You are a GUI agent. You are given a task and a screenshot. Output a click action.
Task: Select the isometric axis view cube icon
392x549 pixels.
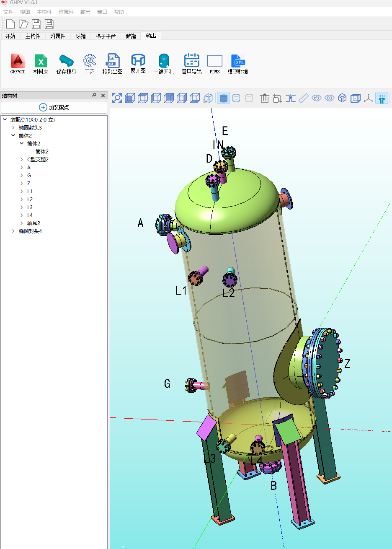click(208, 98)
